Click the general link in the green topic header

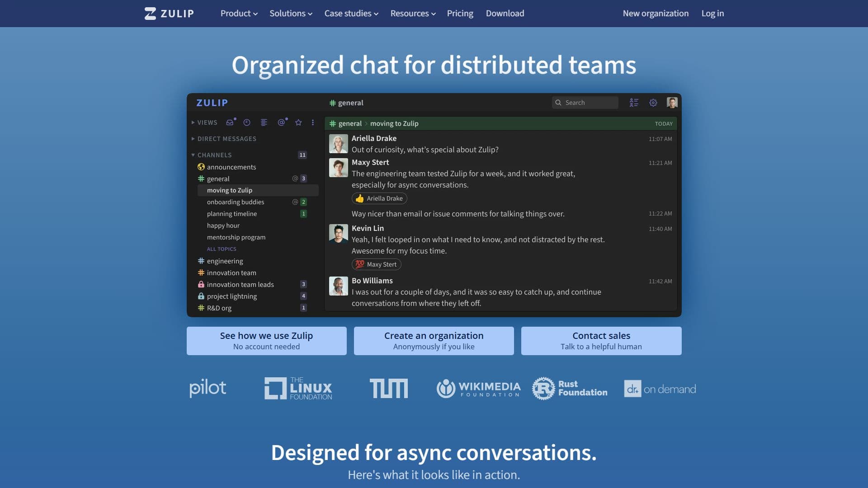[350, 123]
